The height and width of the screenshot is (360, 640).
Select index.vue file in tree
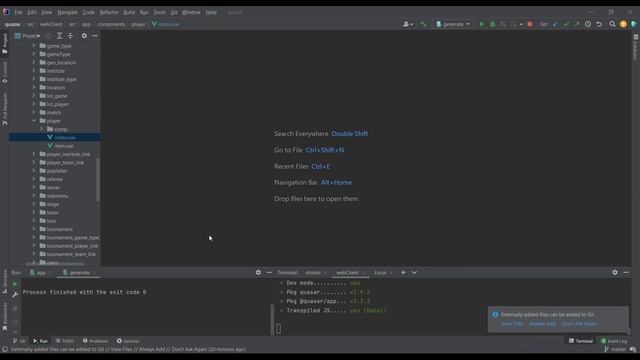click(x=64, y=138)
